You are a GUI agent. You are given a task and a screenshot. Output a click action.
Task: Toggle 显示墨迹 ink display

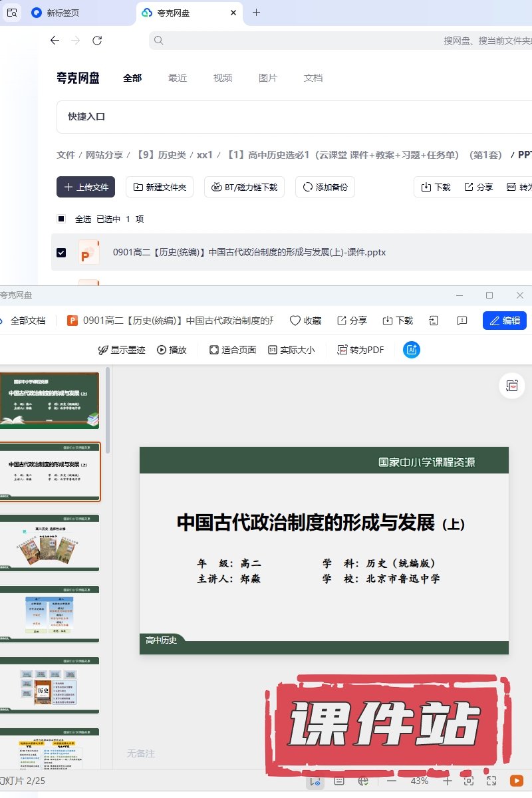(x=121, y=350)
